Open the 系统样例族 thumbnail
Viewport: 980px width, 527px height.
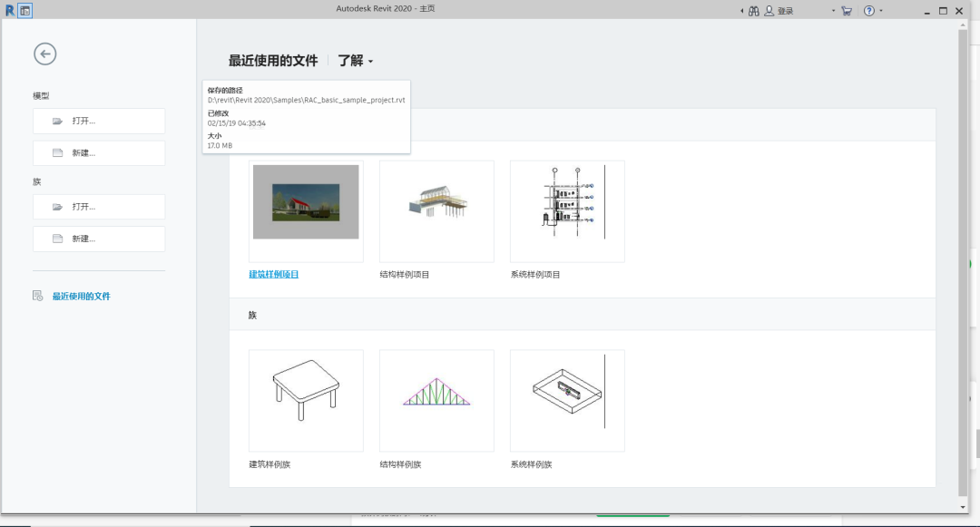click(567, 400)
